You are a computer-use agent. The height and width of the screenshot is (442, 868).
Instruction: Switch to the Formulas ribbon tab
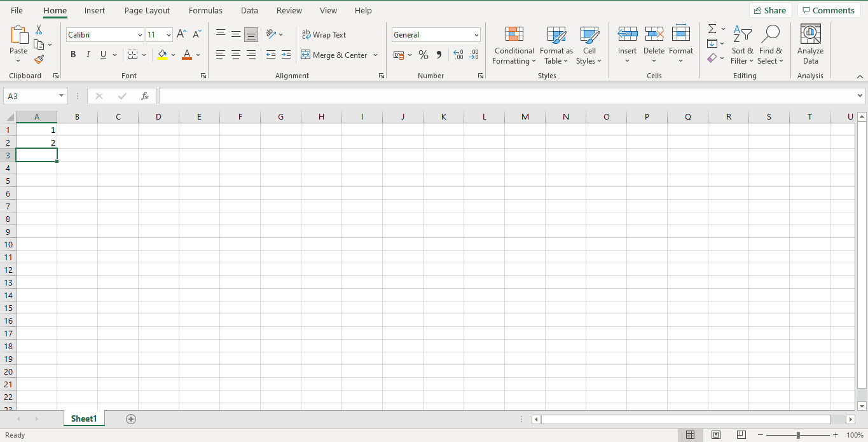click(205, 11)
